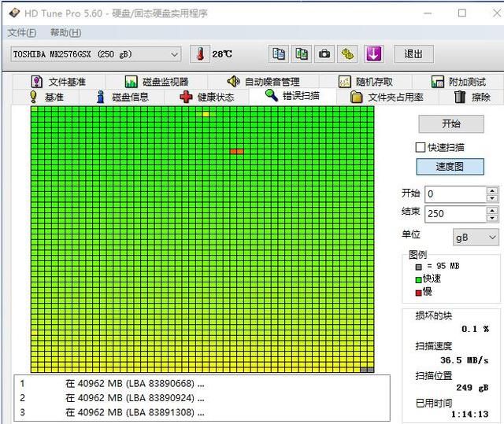Click the 速度图 button
This screenshot has width=504, height=424.
click(450, 167)
